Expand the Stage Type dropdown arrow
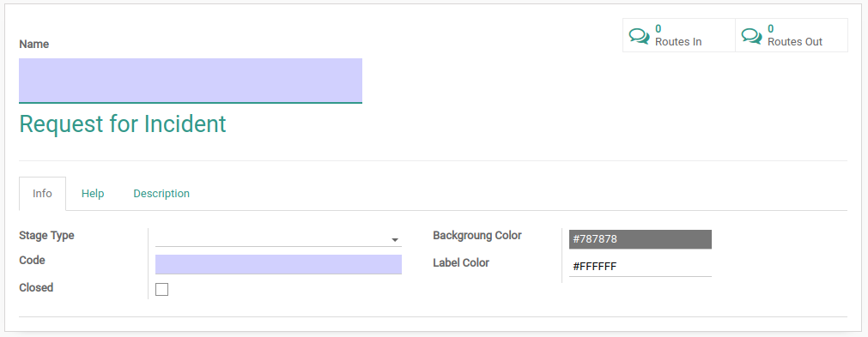The height and width of the screenshot is (337, 868). pyautogui.click(x=395, y=240)
